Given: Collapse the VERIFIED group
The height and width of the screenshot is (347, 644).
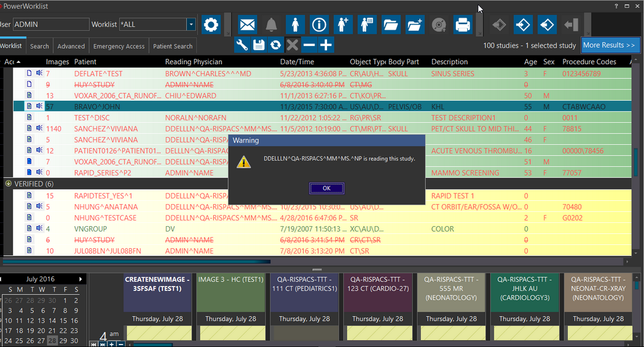Looking at the screenshot, I should coord(8,184).
